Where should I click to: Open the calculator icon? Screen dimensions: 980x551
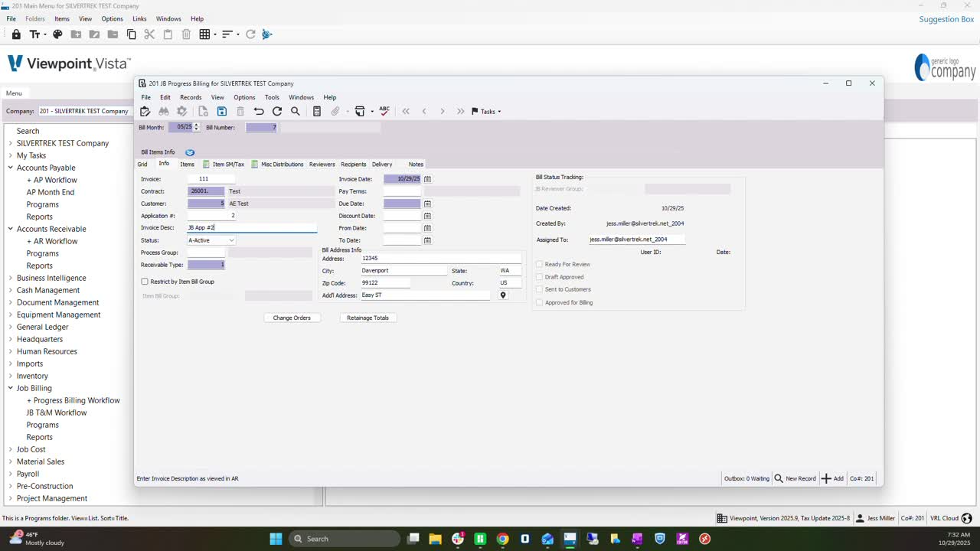[x=316, y=112]
